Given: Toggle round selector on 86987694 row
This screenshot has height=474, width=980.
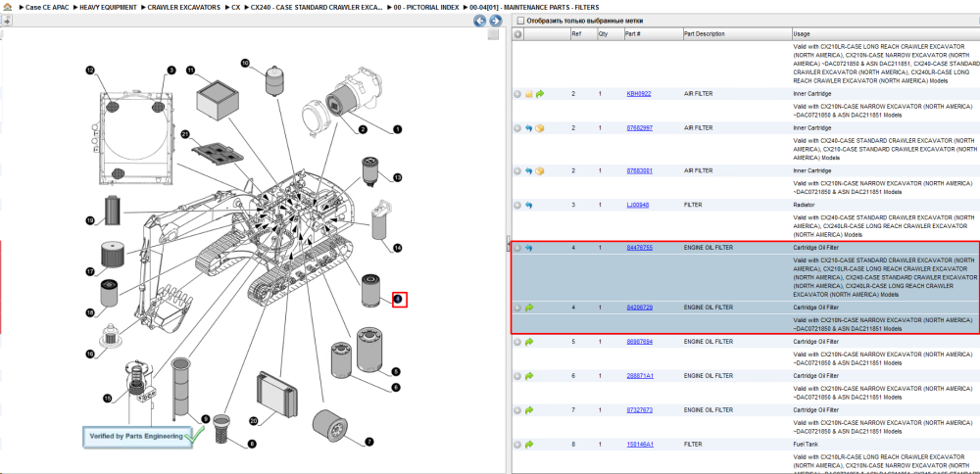Looking at the screenshot, I should [x=517, y=342].
